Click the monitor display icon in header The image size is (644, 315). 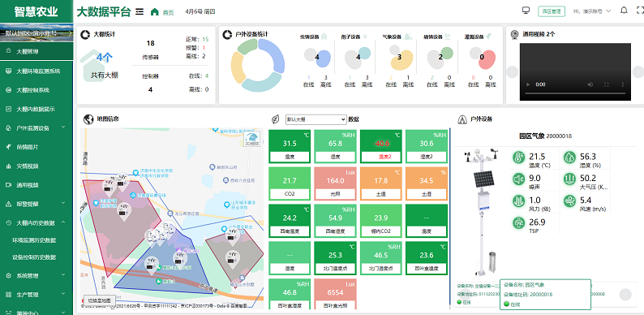click(526, 11)
